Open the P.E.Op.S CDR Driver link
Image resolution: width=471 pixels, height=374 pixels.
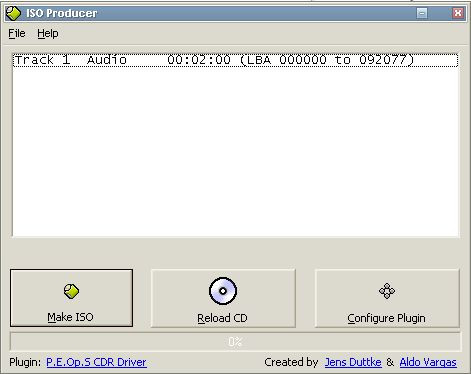coord(96,362)
